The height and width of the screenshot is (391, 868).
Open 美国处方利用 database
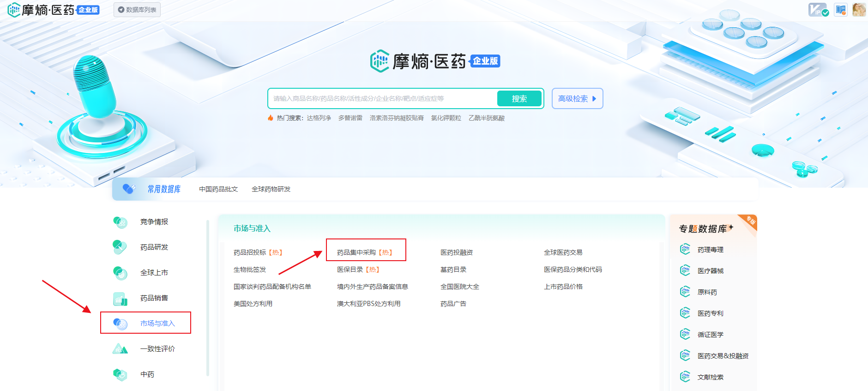[253, 304]
